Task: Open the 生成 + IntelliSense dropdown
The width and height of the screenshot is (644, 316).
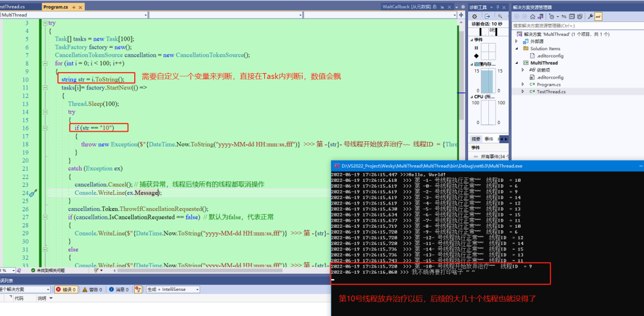Action: pyautogui.click(x=173, y=289)
